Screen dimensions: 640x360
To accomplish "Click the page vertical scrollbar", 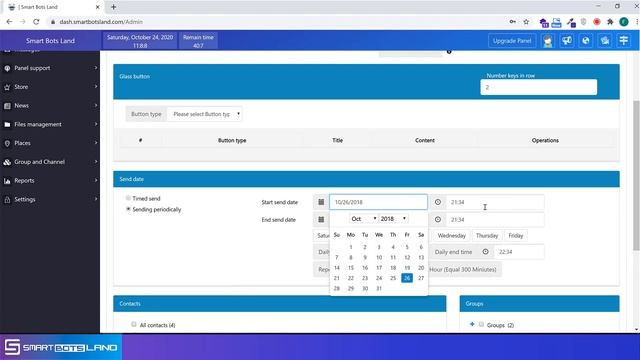I will [x=636, y=176].
